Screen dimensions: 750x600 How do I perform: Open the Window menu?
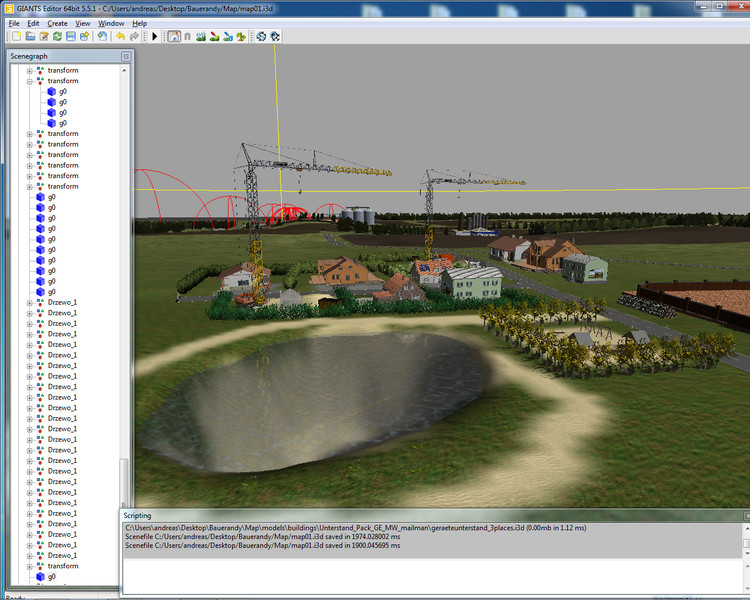click(x=111, y=23)
